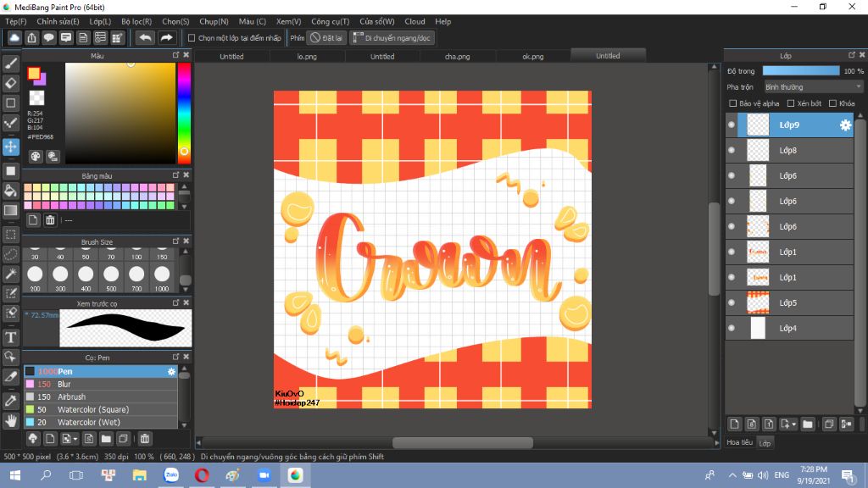Select the Gradient tool
Image resolution: width=868 pixels, height=488 pixels.
coord(10,210)
